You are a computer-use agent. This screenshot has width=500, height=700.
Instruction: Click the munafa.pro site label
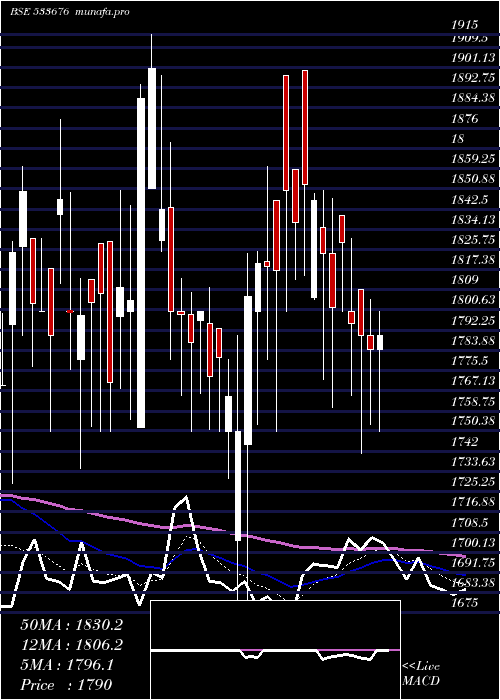pyautogui.click(x=103, y=12)
